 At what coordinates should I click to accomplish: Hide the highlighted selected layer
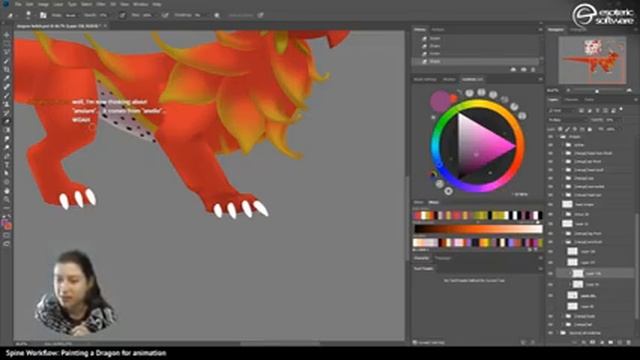[551, 273]
